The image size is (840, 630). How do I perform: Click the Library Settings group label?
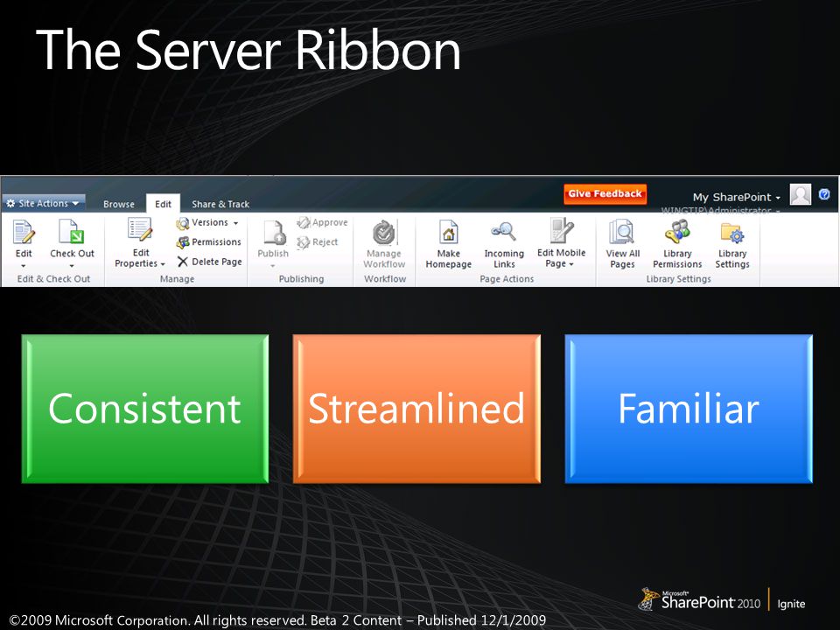click(x=678, y=278)
